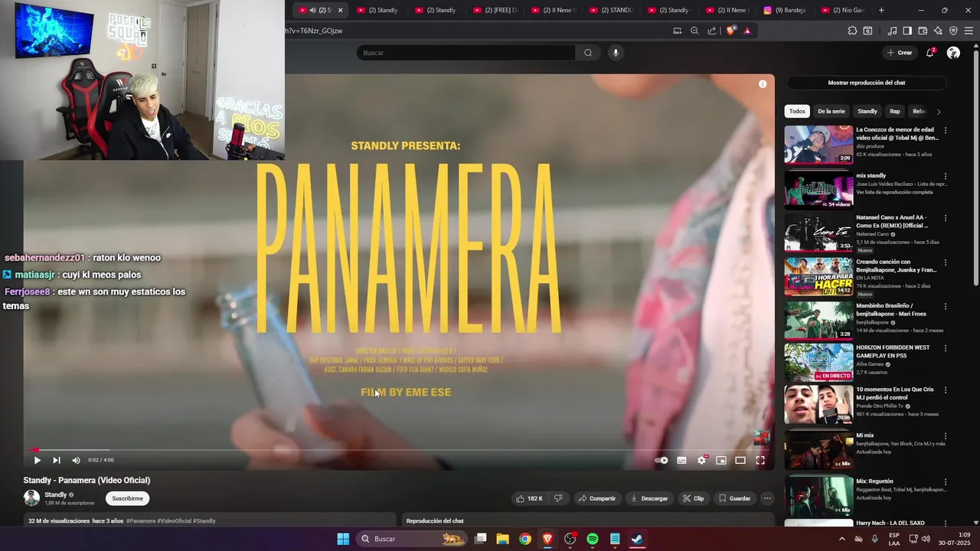This screenshot has height=551, width=980.
Task: Open options for Creando canción video
Action: 945,262
